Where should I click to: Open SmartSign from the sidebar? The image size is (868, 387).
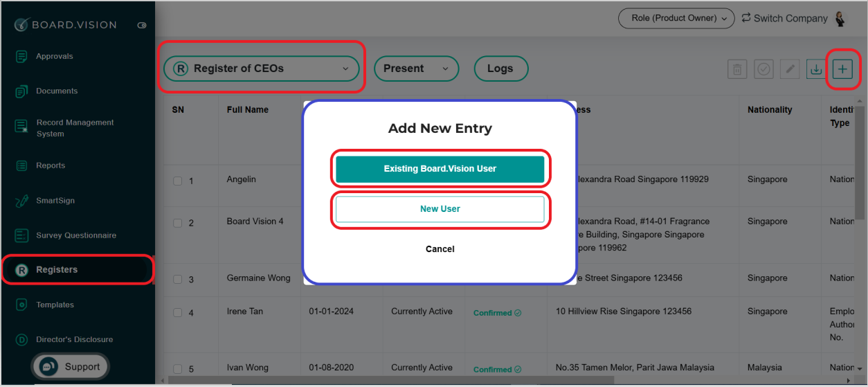[x=55, y=201]
